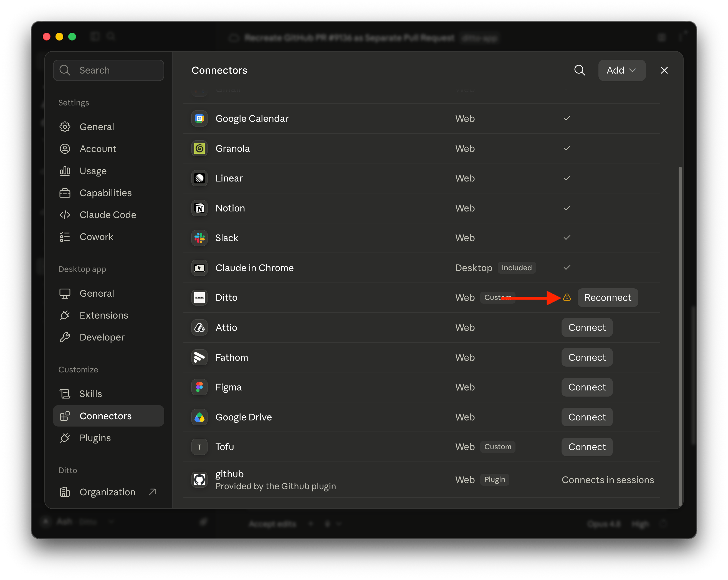Click the Included badge on Claude in Chrome
This screenshot has width=728, height=580.
517,268
